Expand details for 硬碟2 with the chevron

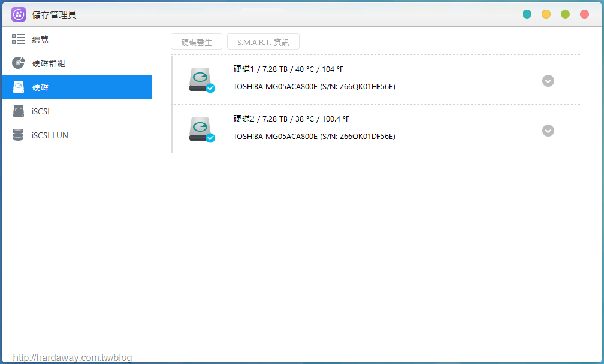548,131
